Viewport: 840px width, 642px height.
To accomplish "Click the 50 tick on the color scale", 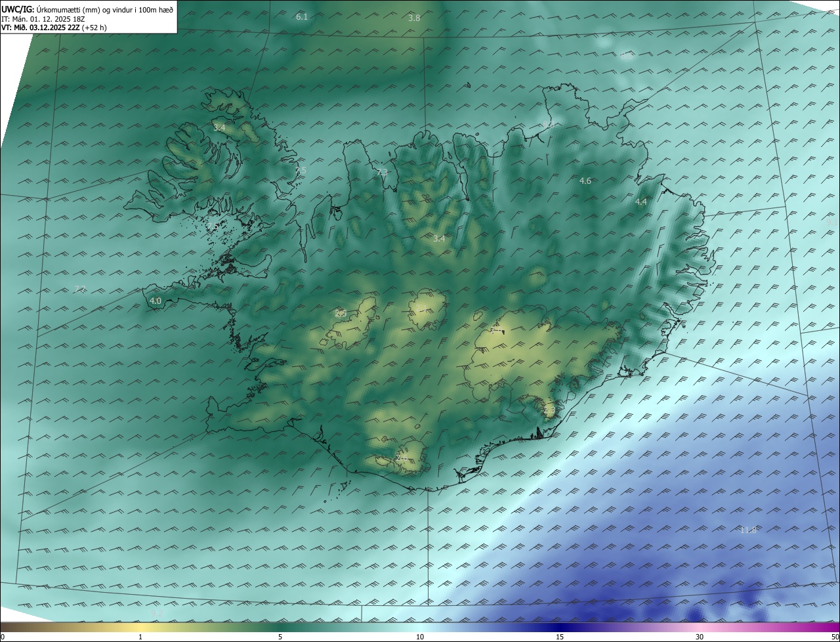I will pyautogui.click(x=835, y=637).
